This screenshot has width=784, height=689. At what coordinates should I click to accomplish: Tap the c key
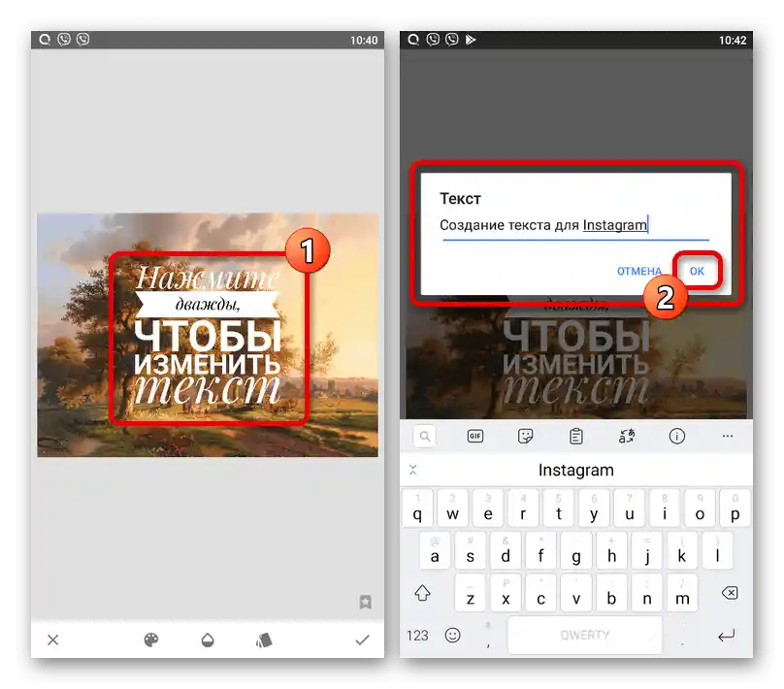541,593
